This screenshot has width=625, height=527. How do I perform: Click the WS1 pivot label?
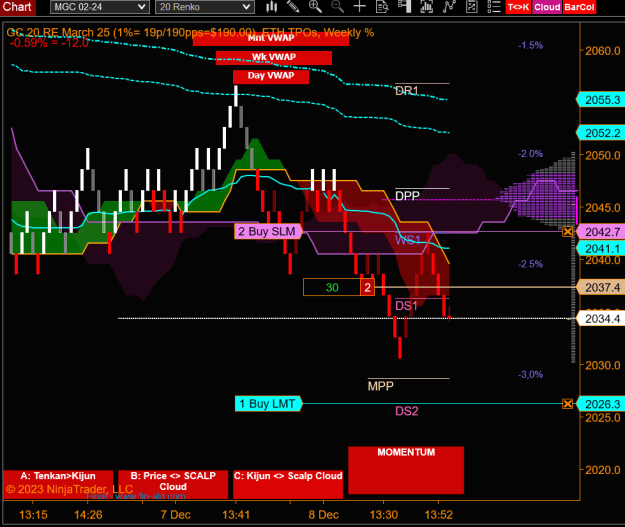coord(408,240)
